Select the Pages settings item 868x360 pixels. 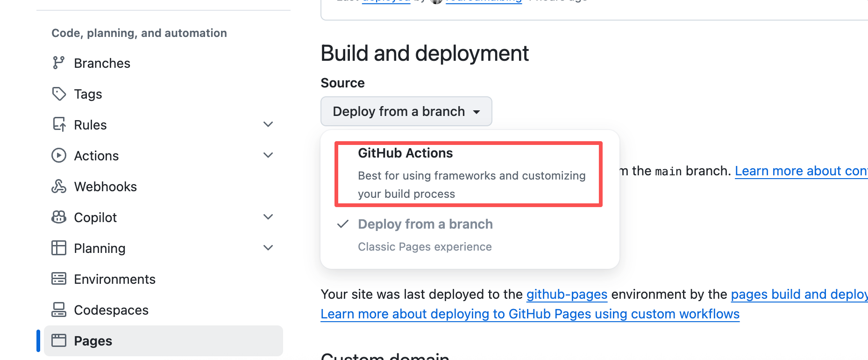[x=164, y=341]
